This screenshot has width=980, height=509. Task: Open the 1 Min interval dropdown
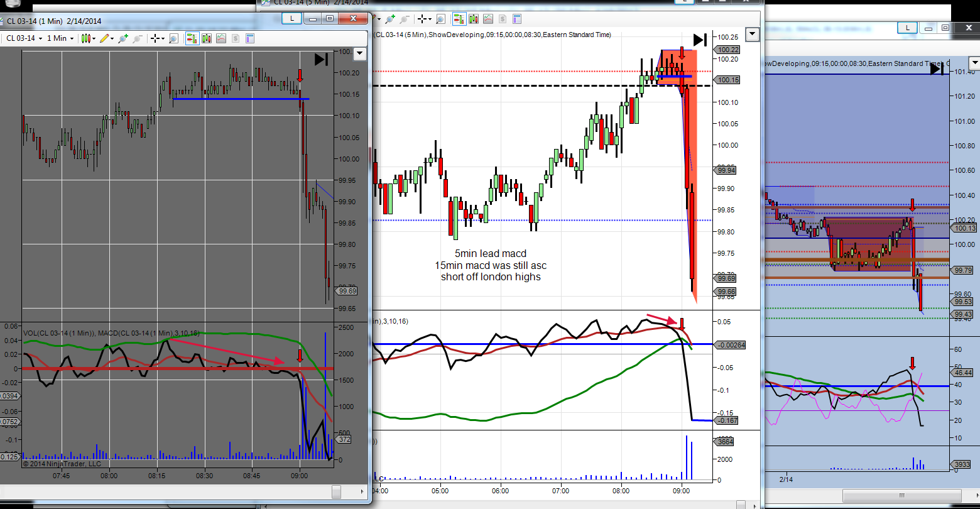pos(60,38)
